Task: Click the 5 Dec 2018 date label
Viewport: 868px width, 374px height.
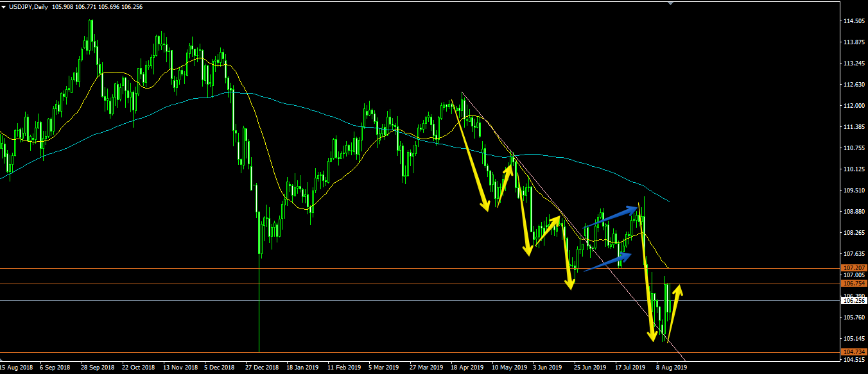Action: (220, 368)
